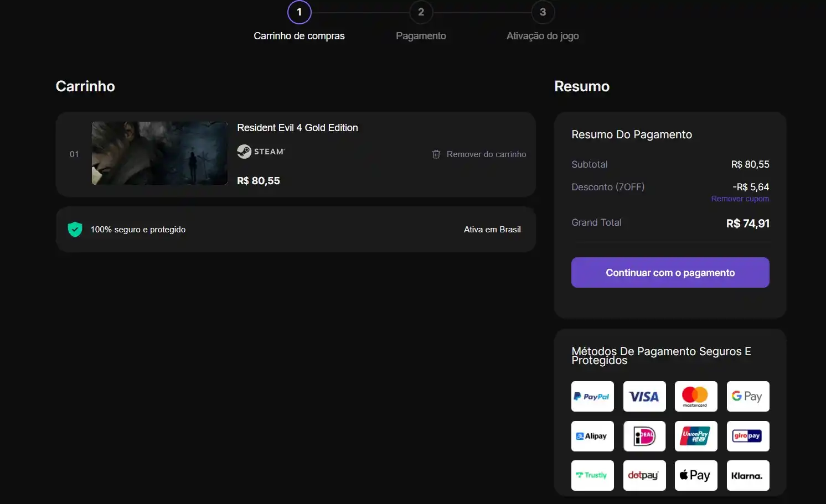Click Métodos De Pagamento Seguros heading

(661, 356)
